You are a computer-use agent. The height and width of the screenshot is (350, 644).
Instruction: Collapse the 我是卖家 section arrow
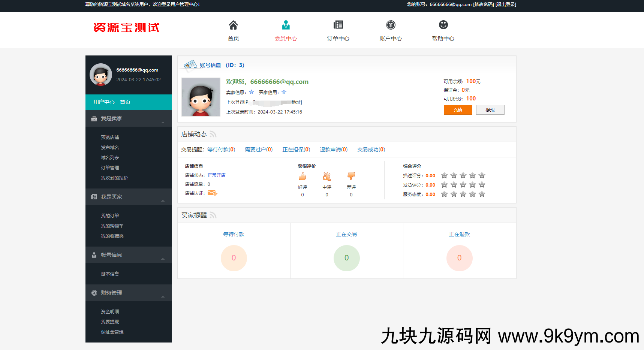[163, 122]
